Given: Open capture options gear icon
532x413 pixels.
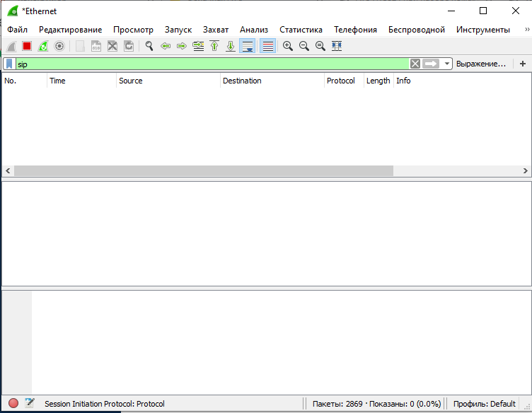Looking at the screenshot, I should [59, 46].
